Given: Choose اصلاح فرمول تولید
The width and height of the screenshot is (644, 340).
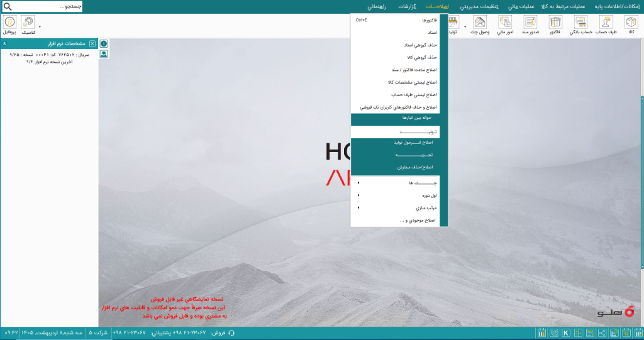Looking at the screenshot, I should (395, 143).
